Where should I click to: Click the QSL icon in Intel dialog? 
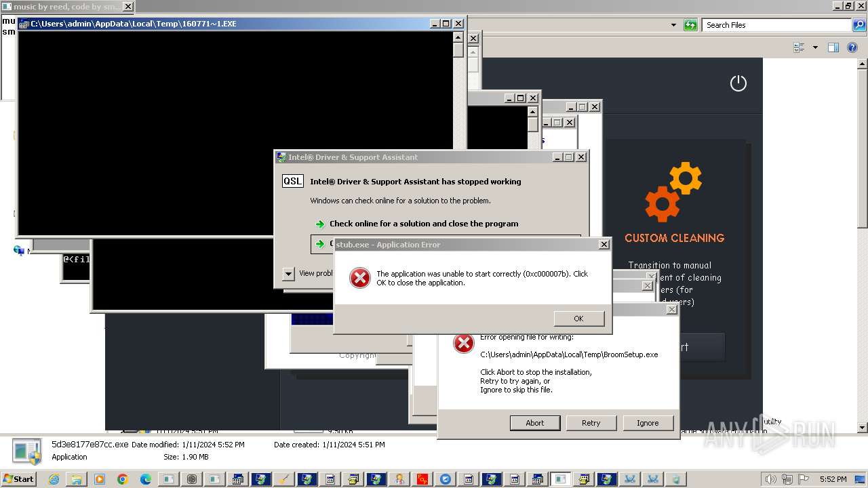point(293,181)
